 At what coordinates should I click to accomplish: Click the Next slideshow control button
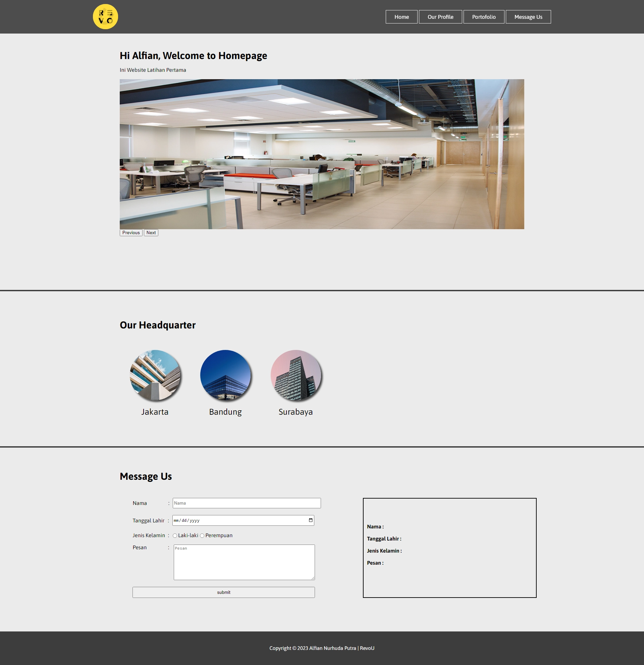tap(151, 232)
